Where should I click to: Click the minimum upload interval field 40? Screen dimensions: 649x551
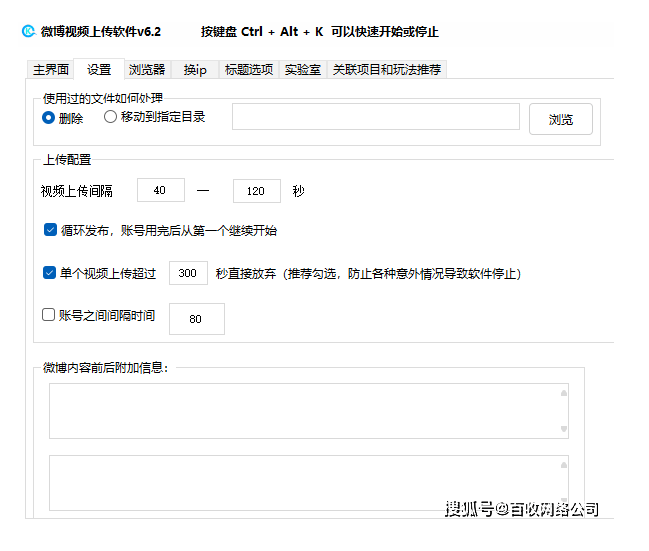[x=161, y=190]
